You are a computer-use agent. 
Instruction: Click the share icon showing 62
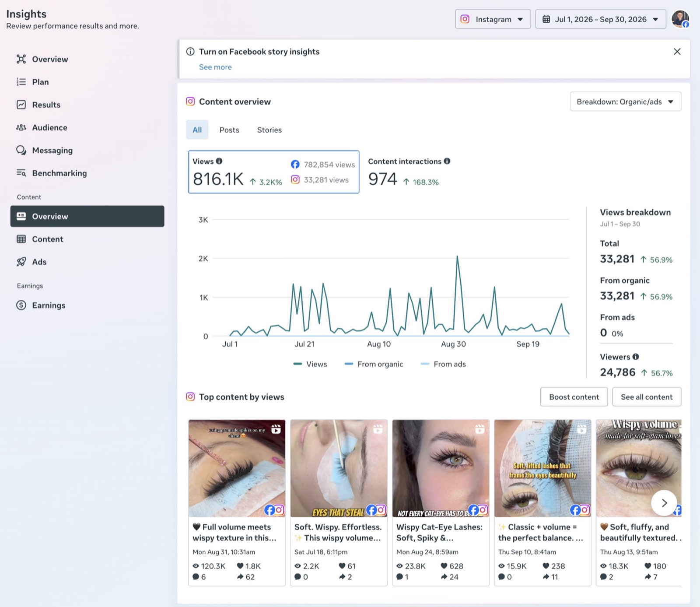point(240,577)
